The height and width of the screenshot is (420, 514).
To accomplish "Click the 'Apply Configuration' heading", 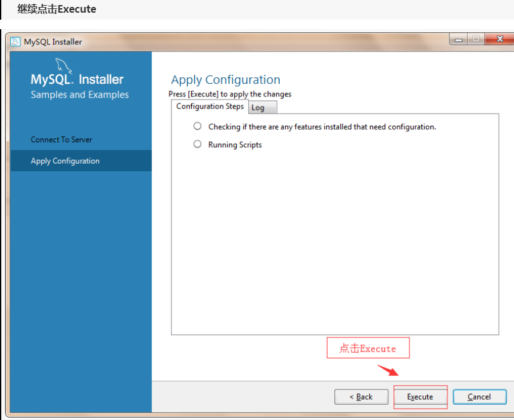I will [x=225, y=79].
